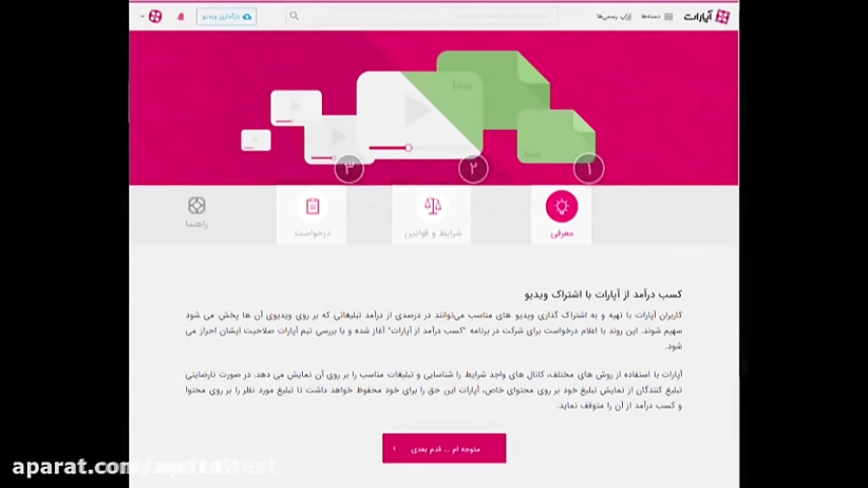Open the راهنما help section
The width and height of the screenshot is (868, 488).
tap(197, 212)
